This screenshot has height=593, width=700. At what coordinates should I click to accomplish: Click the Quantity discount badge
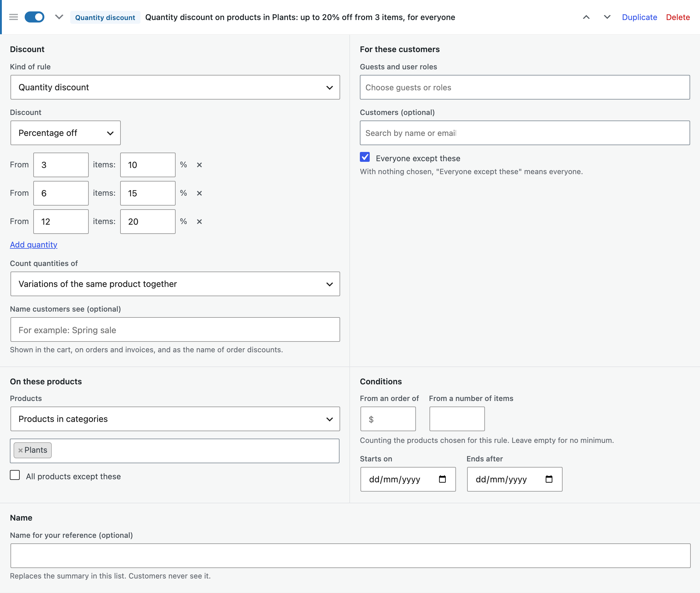pyautogui.click(x=105, y=18)
